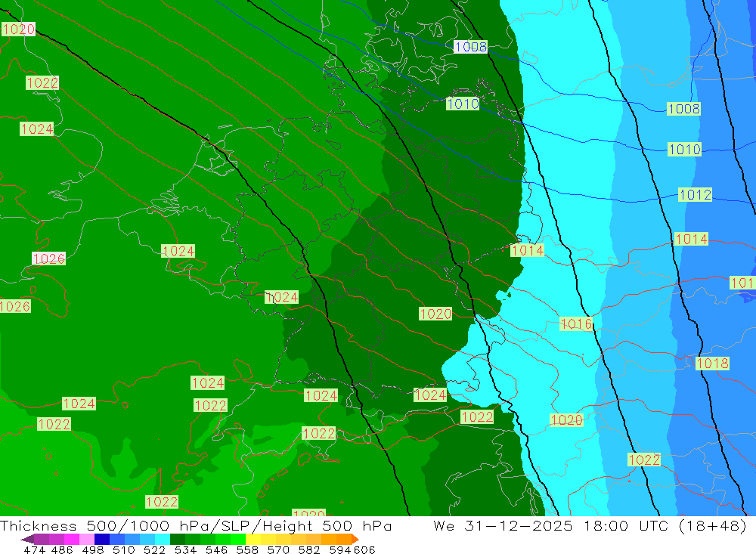Click the legend value 510

(x=124, y=550)
